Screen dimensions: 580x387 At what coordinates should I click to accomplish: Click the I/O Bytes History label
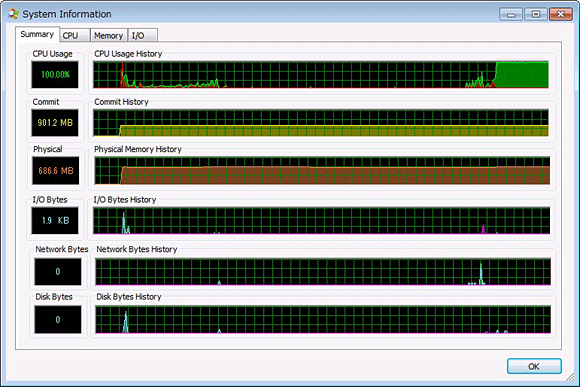pyautogui.click(x=125, y=200)
